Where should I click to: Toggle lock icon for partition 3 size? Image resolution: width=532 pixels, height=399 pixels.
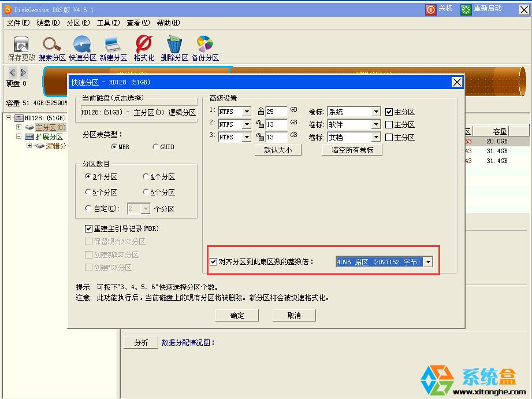click(x=261, y=137)
